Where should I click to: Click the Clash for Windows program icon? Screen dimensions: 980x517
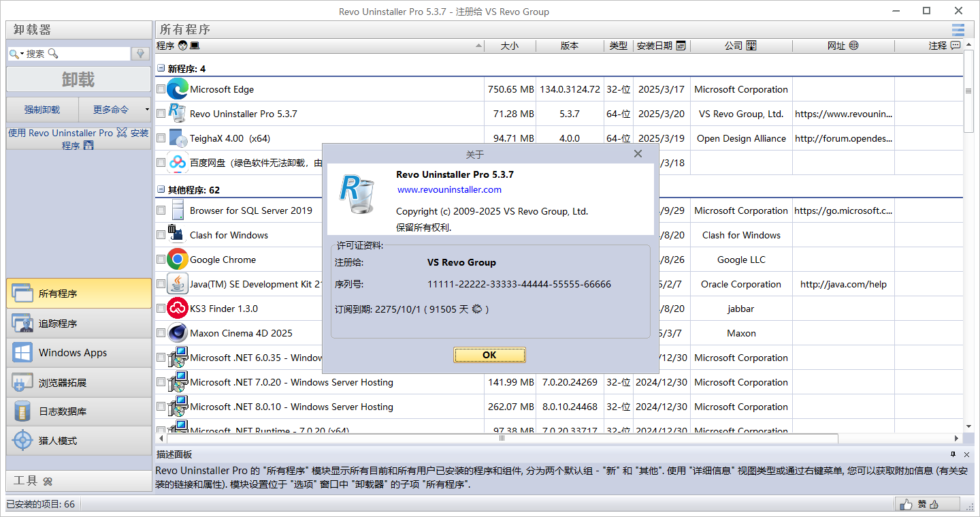click(176, 234)
